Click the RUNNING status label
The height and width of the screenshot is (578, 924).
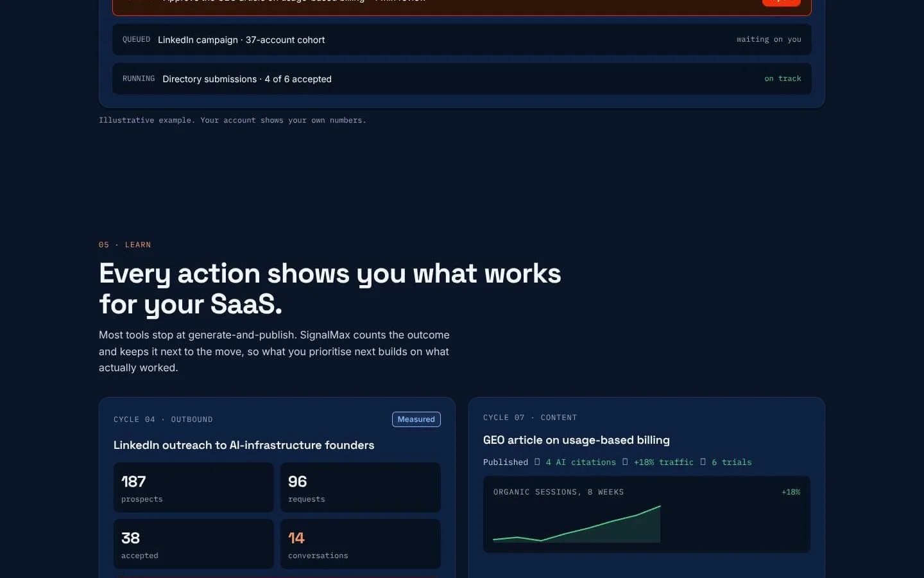click(x=139, y=79)
